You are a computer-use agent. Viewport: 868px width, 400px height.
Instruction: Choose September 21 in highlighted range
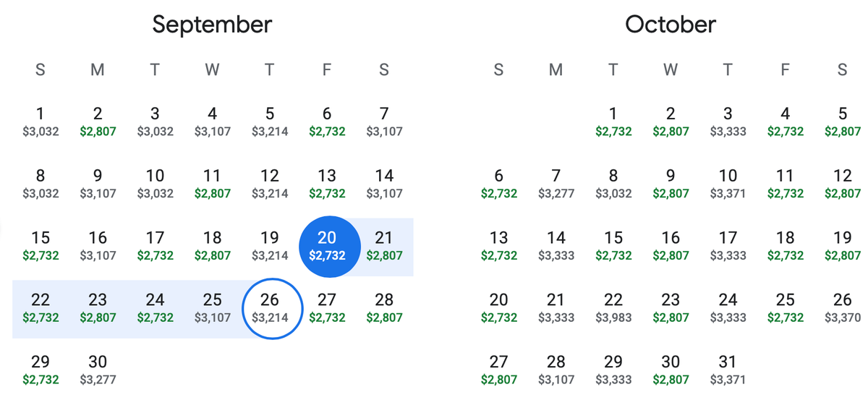coord(384,246)
